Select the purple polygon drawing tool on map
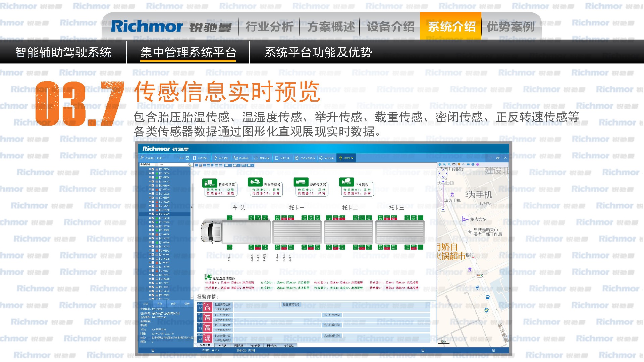 point(478,164)
